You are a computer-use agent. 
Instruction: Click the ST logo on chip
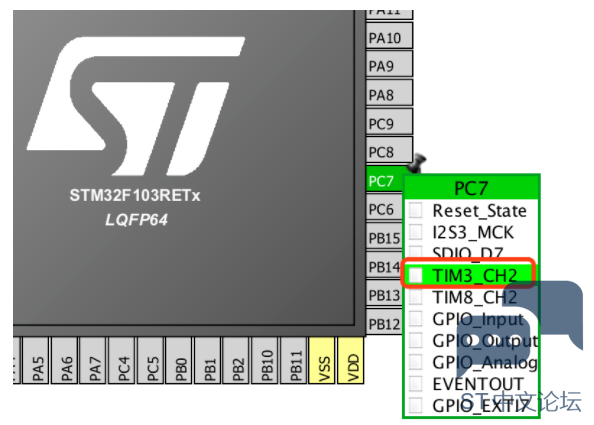[136, 106]
